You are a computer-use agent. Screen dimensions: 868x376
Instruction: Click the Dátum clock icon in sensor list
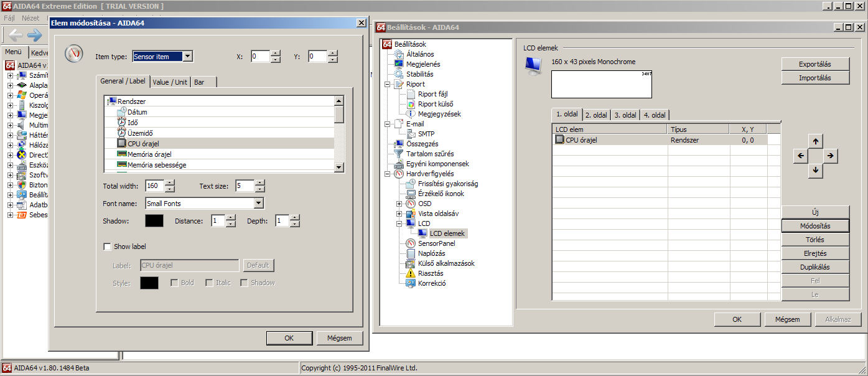coord(122,111)
